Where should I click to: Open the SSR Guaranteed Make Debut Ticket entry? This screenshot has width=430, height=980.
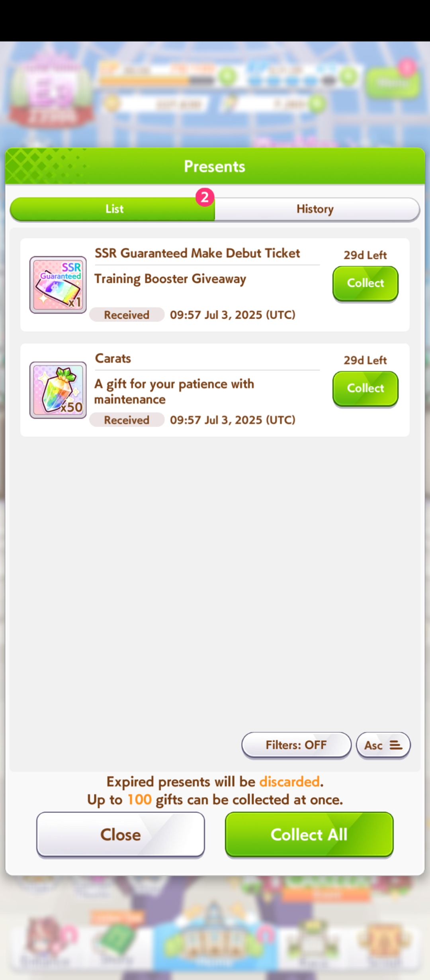197,253
